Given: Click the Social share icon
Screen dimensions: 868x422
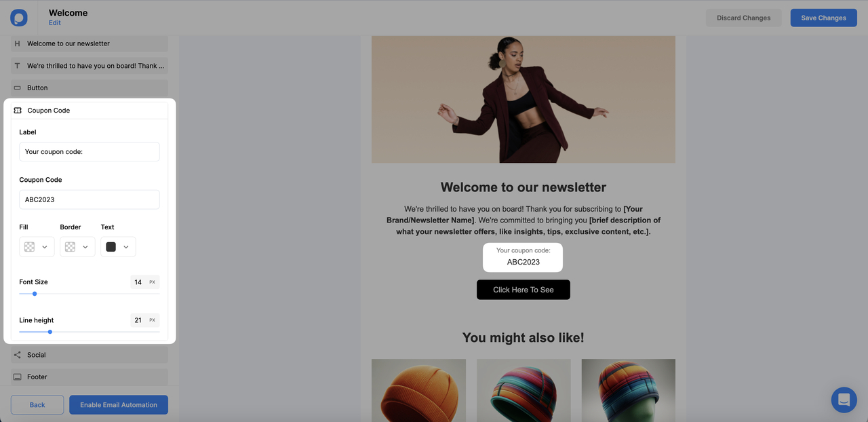Looking at the screenshot, I should point(18,355).
